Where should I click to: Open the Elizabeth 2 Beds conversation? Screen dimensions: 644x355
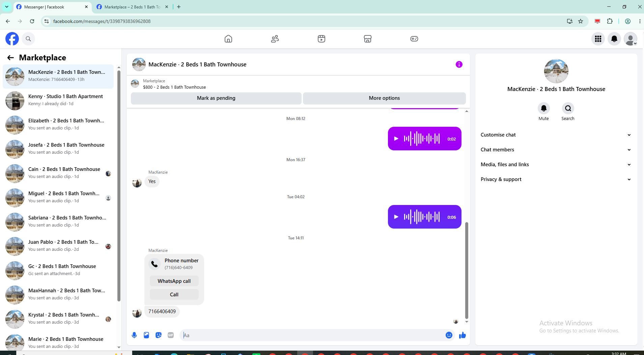click(x=58, y=125)
